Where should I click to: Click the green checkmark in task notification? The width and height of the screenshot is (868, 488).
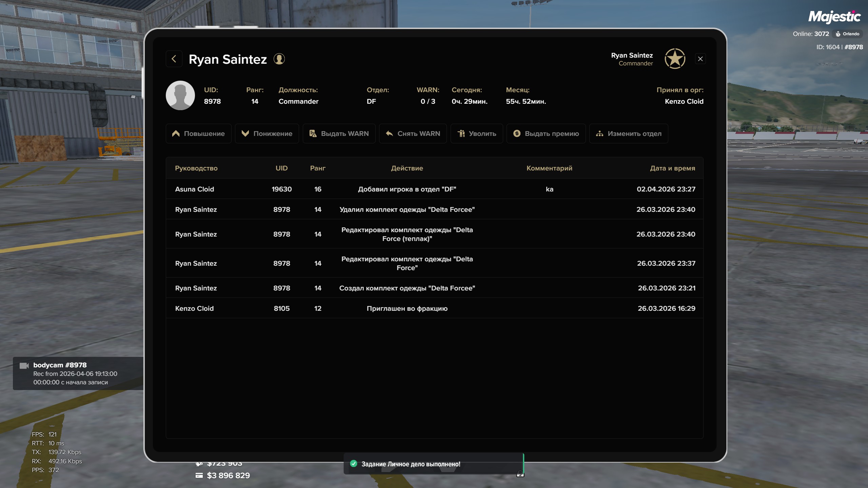(x=354, y=464)
